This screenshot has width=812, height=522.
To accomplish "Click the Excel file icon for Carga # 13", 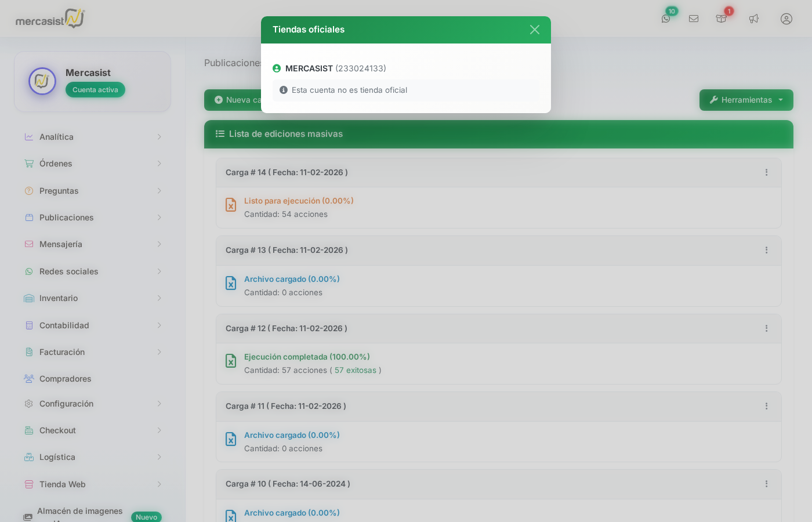I will click(231, 283).
